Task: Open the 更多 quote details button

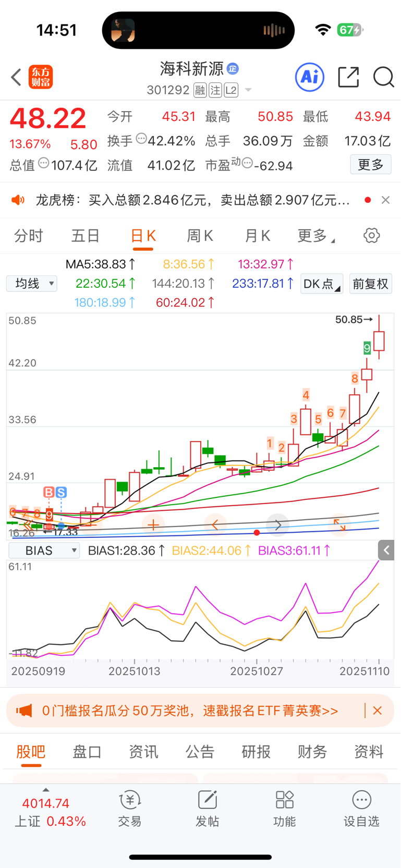Action: point(371,165)
